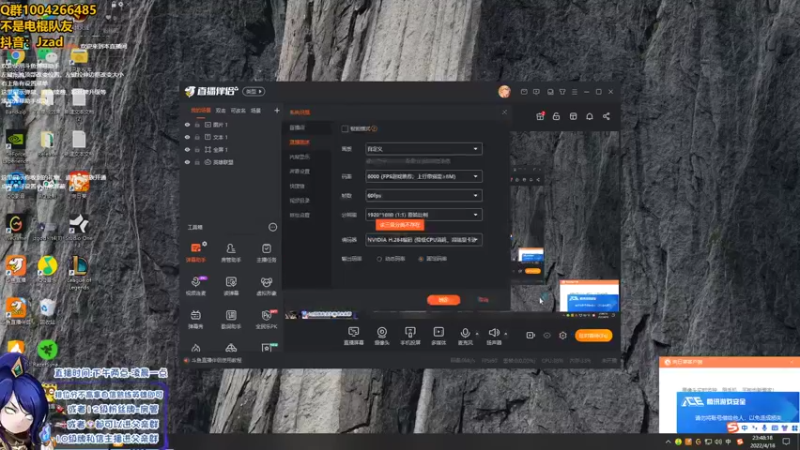This screenshot has height=450, width=800.
Task: Open the settings gear beside start-live button
Action: pyautogui.click(x=563, y=335)
